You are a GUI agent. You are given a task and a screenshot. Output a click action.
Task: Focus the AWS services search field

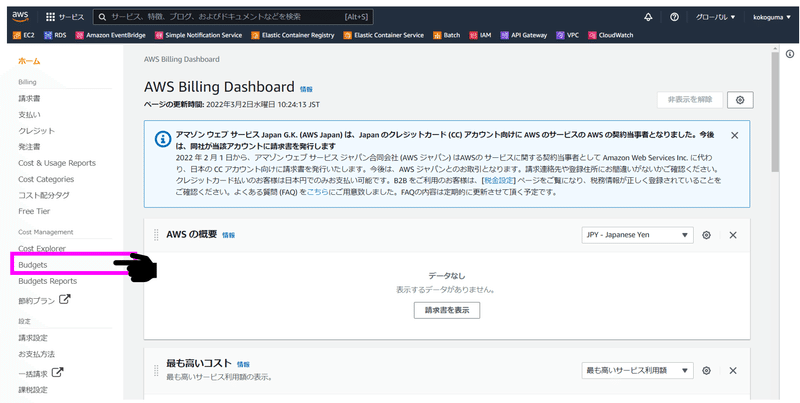click(x=233, y=17)
